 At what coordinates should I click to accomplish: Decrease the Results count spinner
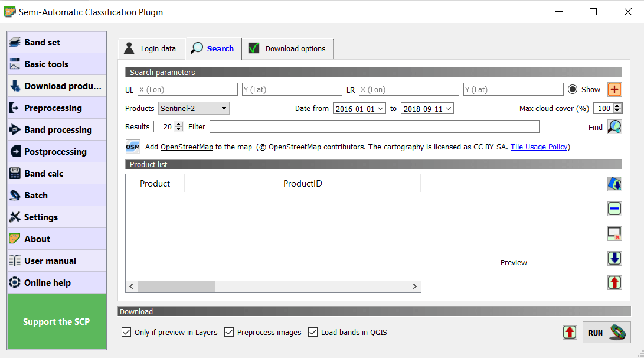point(179,129)
